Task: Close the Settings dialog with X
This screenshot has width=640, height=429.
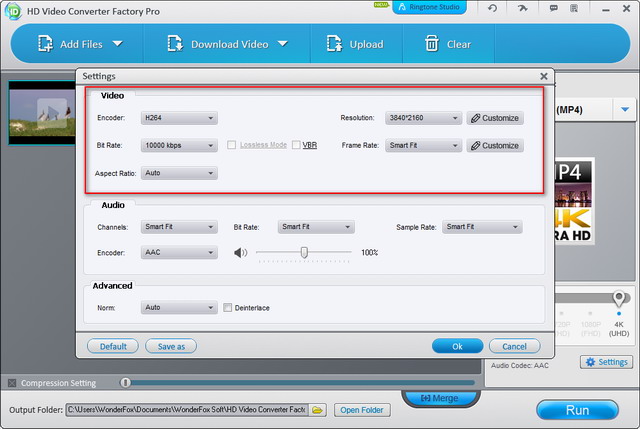Action: (x=544, y=76)
